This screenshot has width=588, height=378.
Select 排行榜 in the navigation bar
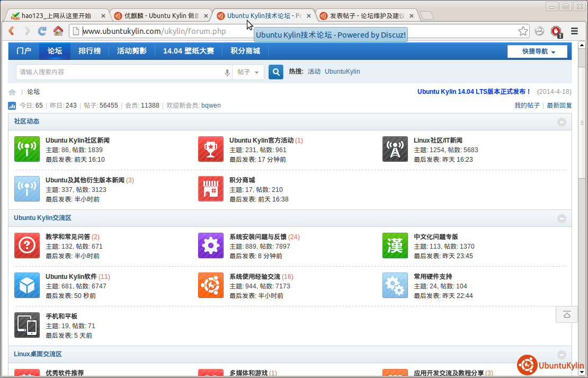pos(90,51)
